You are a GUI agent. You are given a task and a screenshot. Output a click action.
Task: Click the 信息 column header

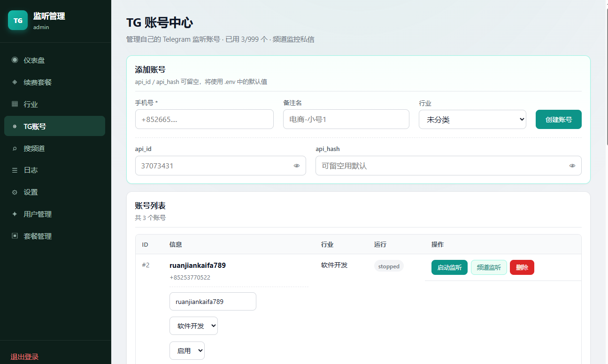point(176,244)
